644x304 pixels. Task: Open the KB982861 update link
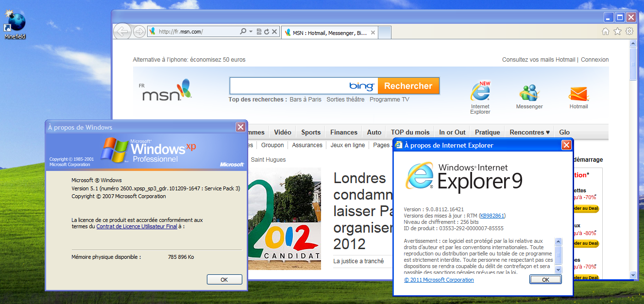click(492, 216)
